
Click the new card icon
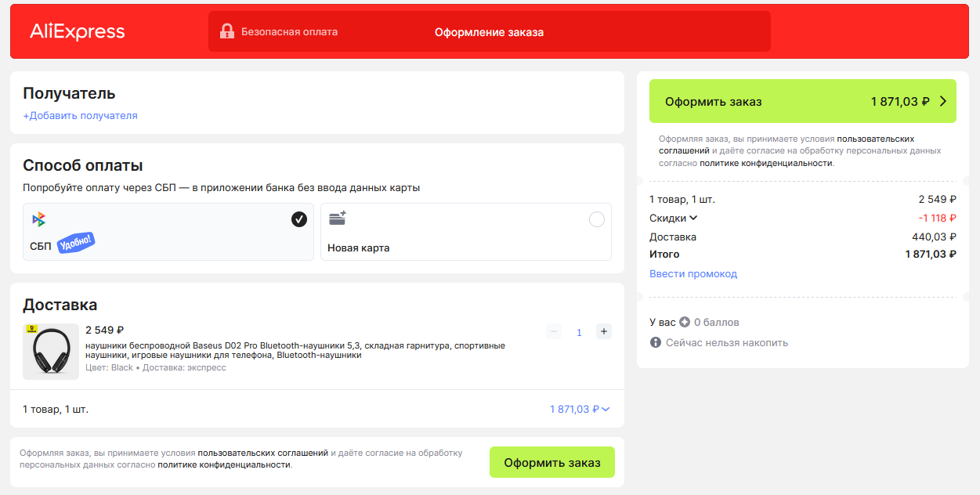pyautogui.click(x=338, y=219)
